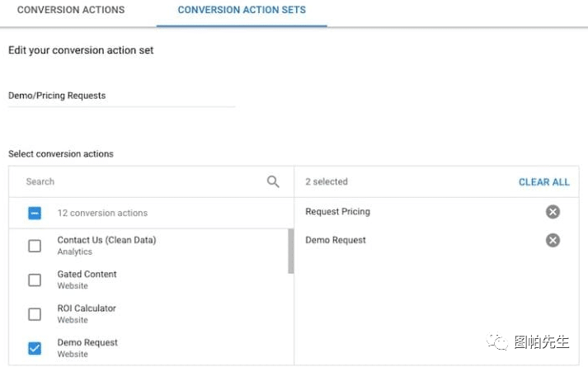The height and width of the screenshot is (367, 588).
Task: Click the WeChat watermark logo icon
Action: click(497, 341)
